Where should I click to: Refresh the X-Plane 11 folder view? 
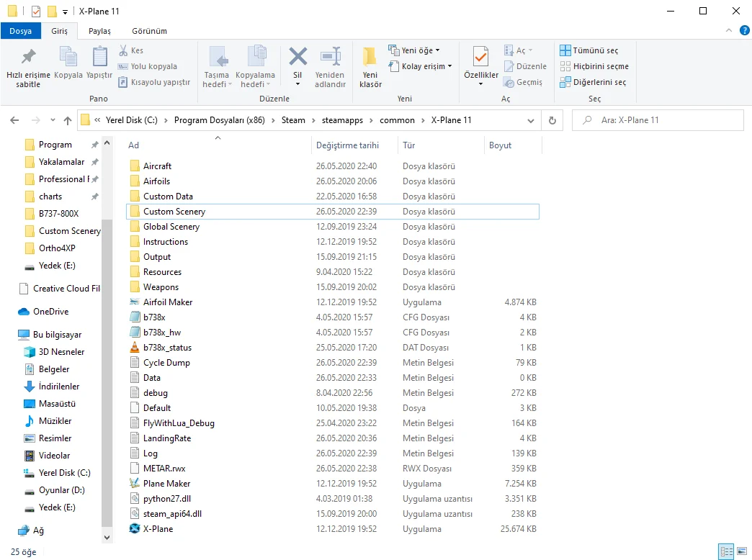(x=552, y=120)
